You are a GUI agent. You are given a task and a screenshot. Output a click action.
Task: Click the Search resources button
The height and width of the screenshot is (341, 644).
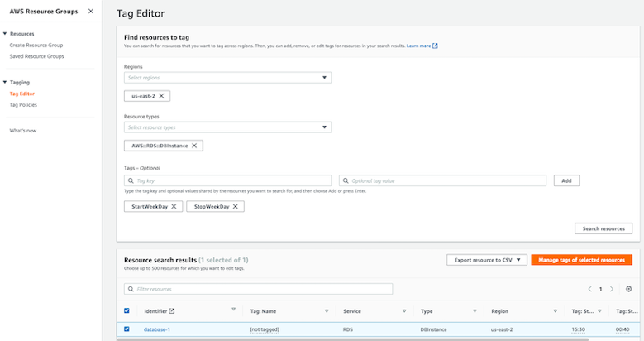pyautogui.click(x=603, y=228)
